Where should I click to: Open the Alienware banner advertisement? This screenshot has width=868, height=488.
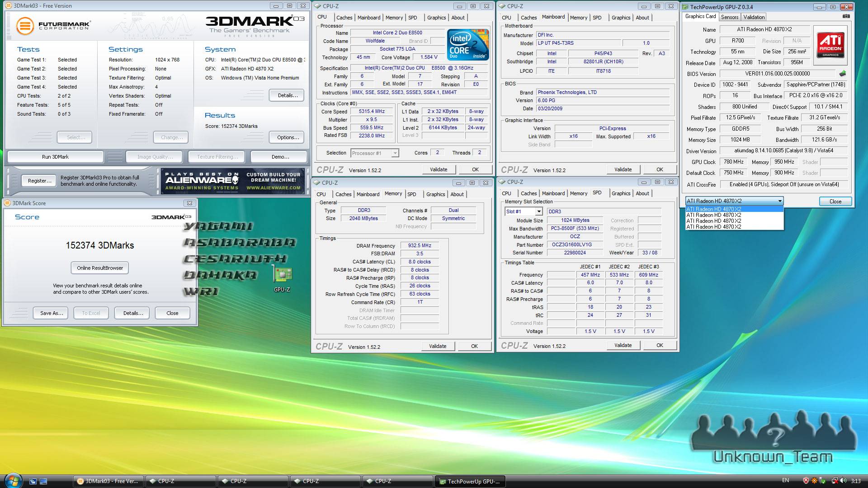pos(233,181)
